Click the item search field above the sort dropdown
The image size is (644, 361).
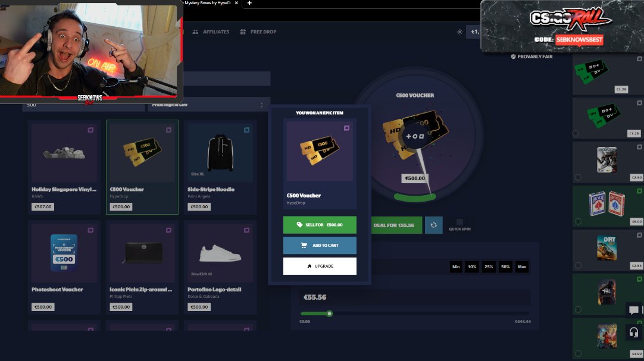(x=226, y=79)
